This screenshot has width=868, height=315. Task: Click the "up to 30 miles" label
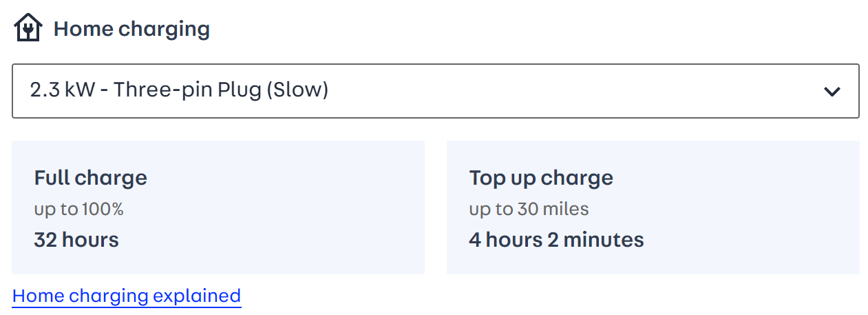click(529, 209)
